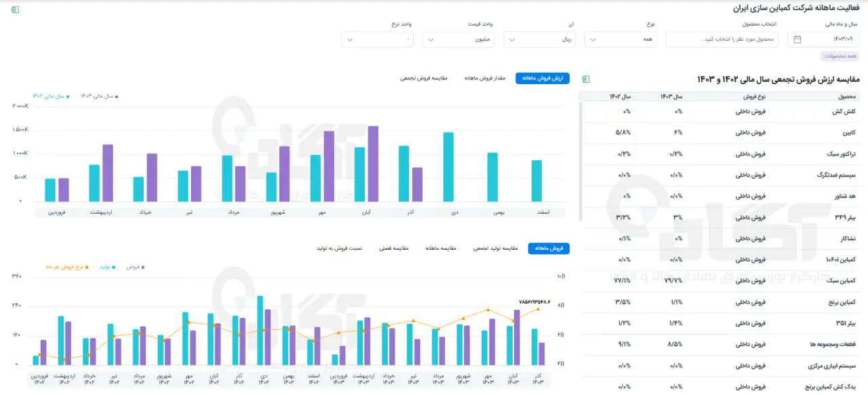868x395 pixels.
Task: Click the همه محصولات tag
Action: [840, 56]
